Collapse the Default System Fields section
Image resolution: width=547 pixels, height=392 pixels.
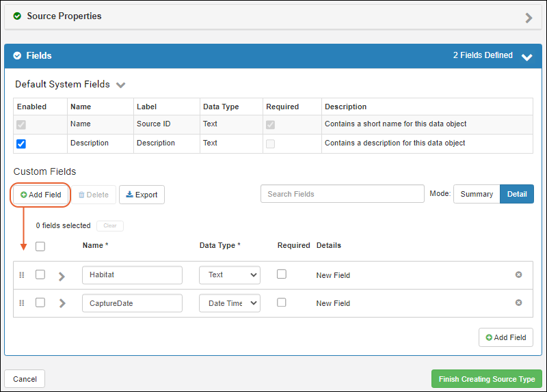click(x=121, y=85)
